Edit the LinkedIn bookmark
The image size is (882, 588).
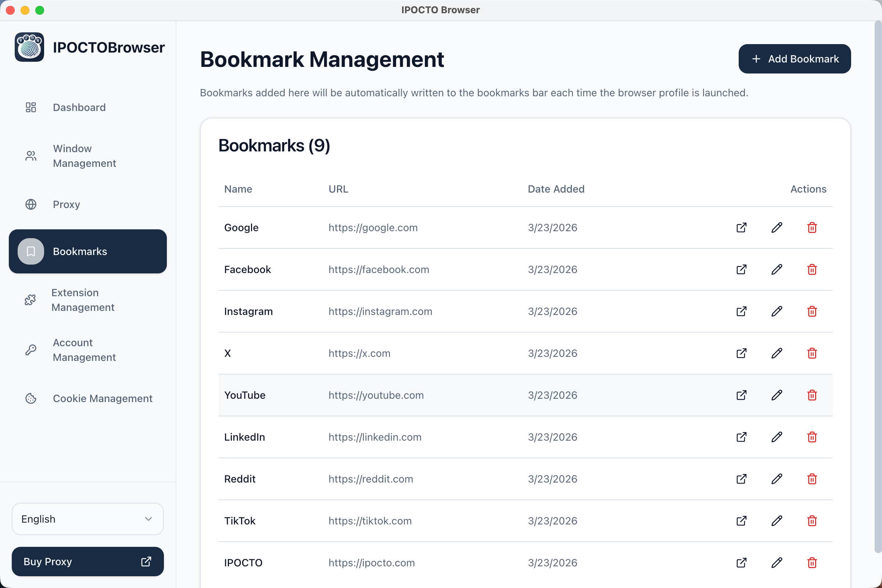(777, 437)
